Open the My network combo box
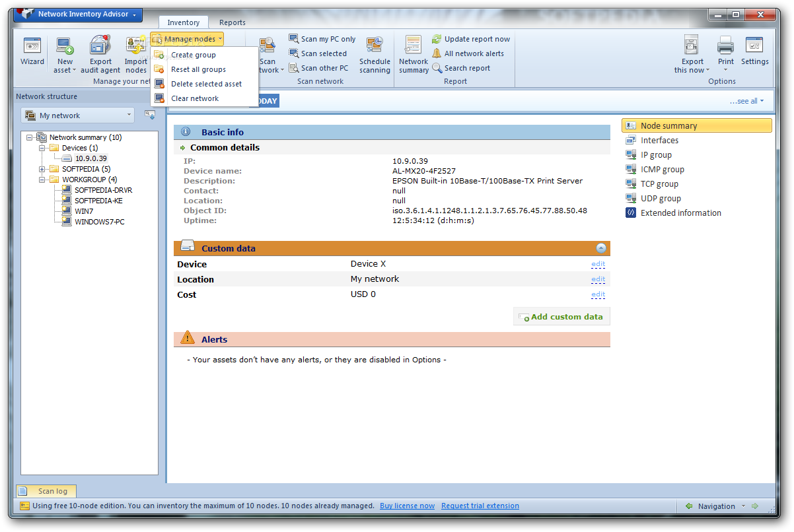 click(x=77, y=116)
